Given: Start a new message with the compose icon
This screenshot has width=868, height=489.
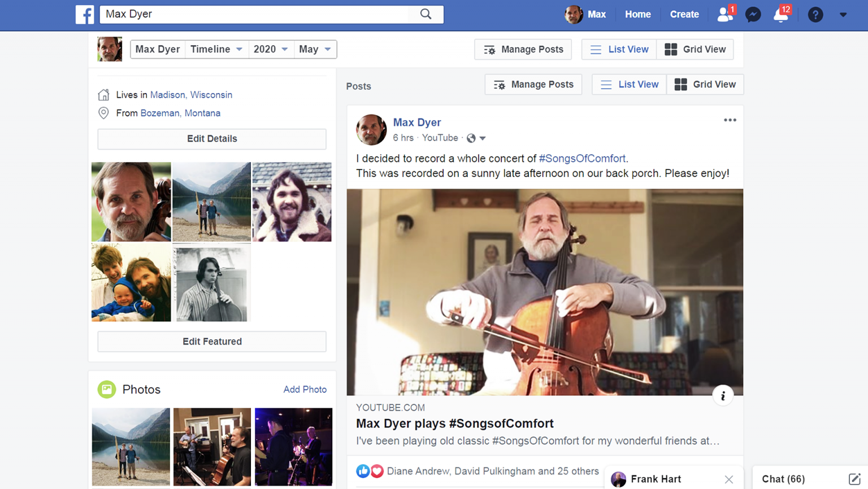Looking at the screenshot, I should (x=855, y=478).
